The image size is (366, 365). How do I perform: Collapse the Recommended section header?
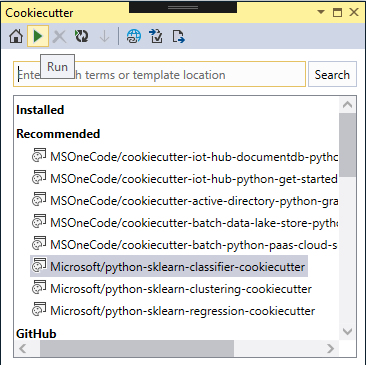(58, 134)
